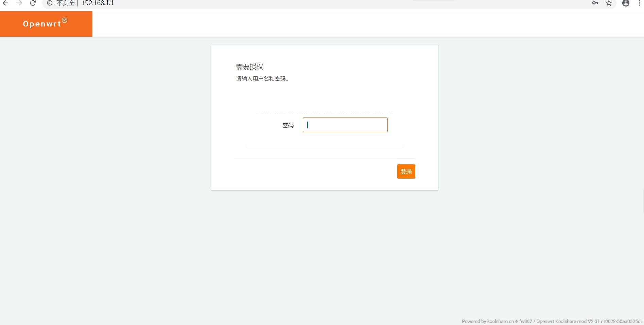This screenshot has width=644, height=325.
Task: Click the koolshare.cn link in the footer
Action: click(x=500, y=321)
